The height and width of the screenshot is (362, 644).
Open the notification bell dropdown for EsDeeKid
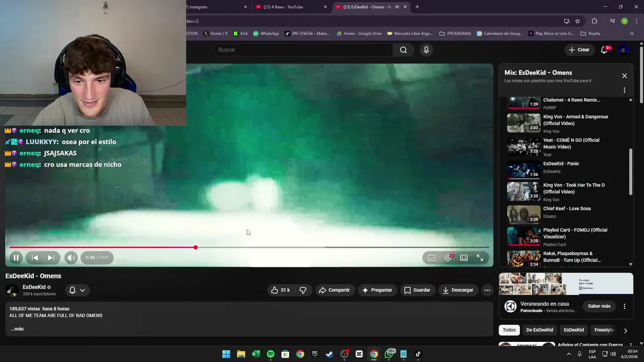point(77,290)
